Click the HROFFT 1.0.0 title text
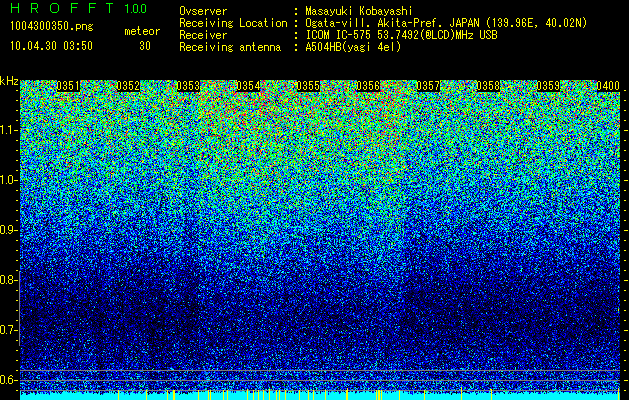The height and width of the screenshot is (400, 629). click(78, 8)
